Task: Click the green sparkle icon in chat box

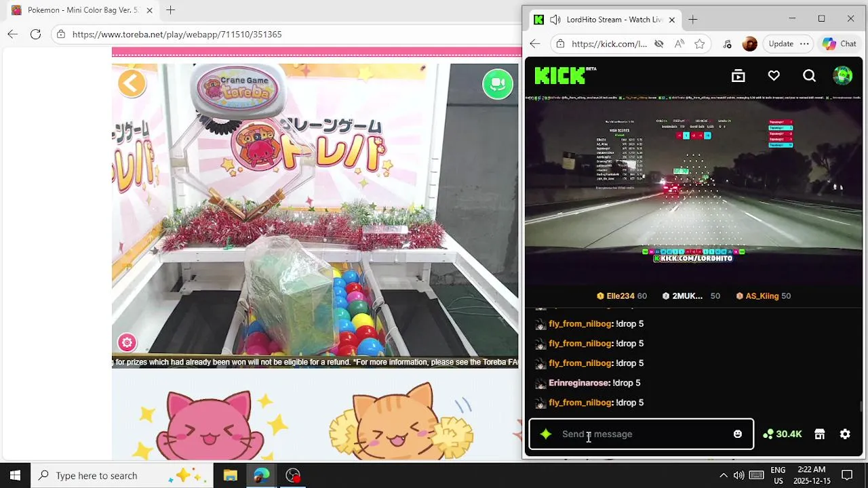Action: pos(546,434)
